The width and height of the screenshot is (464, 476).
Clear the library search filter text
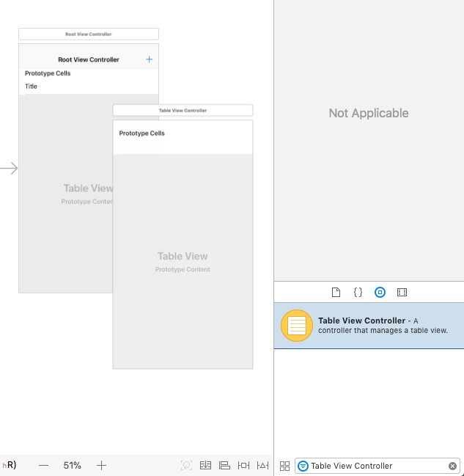click(452, 466)
